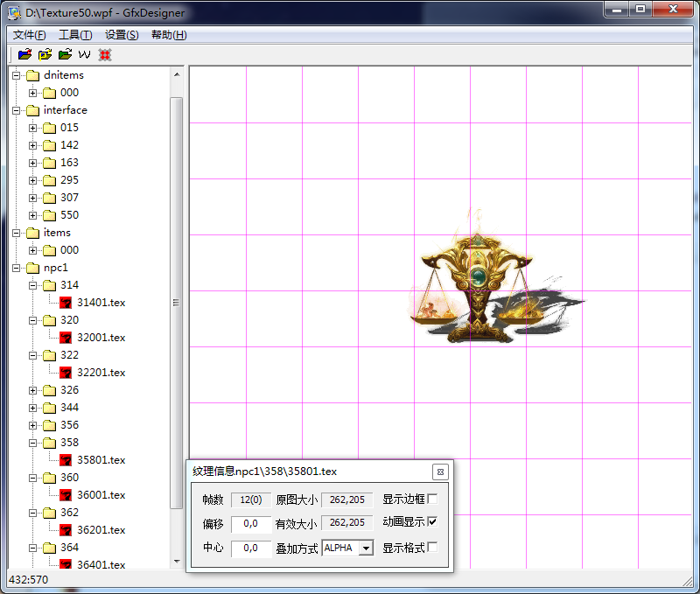
Task: Click the status bar coordinates 432:570
Action: pos(29,580)
